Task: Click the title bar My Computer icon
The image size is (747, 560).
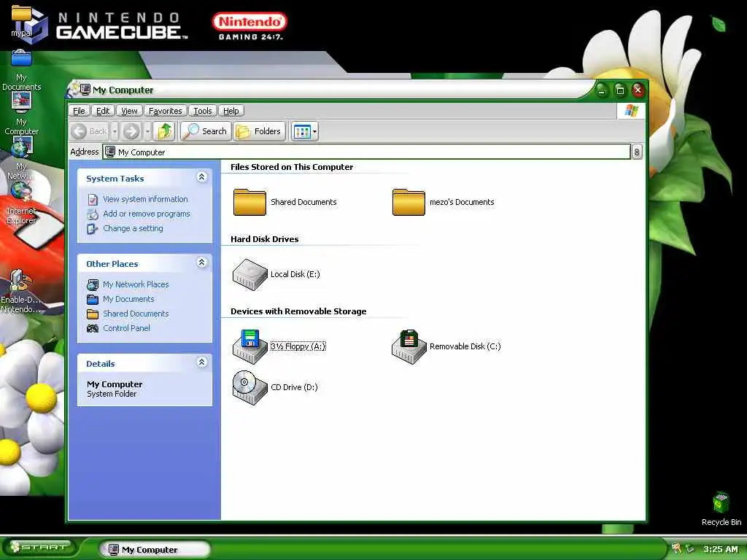Action: click(x=85, y=89)
